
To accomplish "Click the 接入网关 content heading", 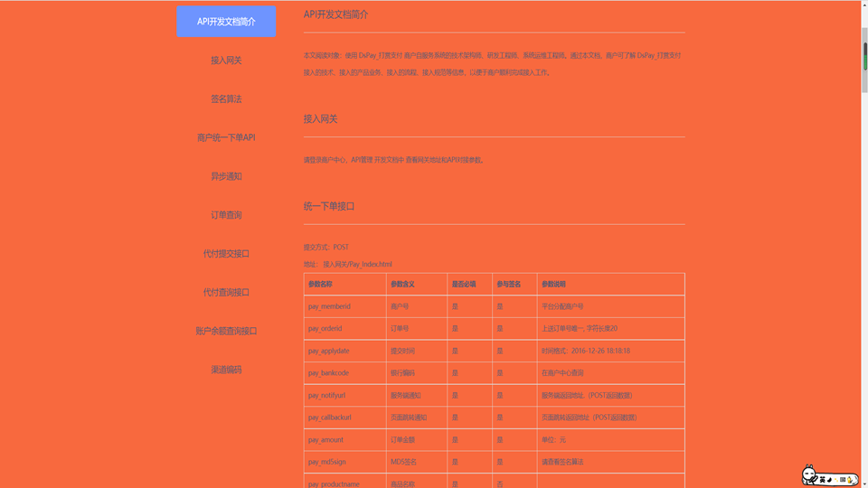I will pos(320,119).
